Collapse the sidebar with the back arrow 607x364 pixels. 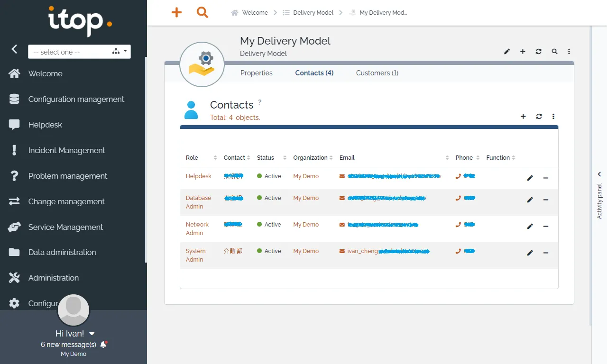click(14, 49)
